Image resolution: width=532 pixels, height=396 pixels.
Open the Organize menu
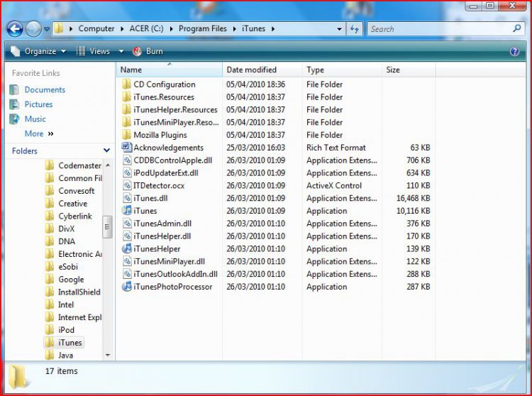point(38,51)
